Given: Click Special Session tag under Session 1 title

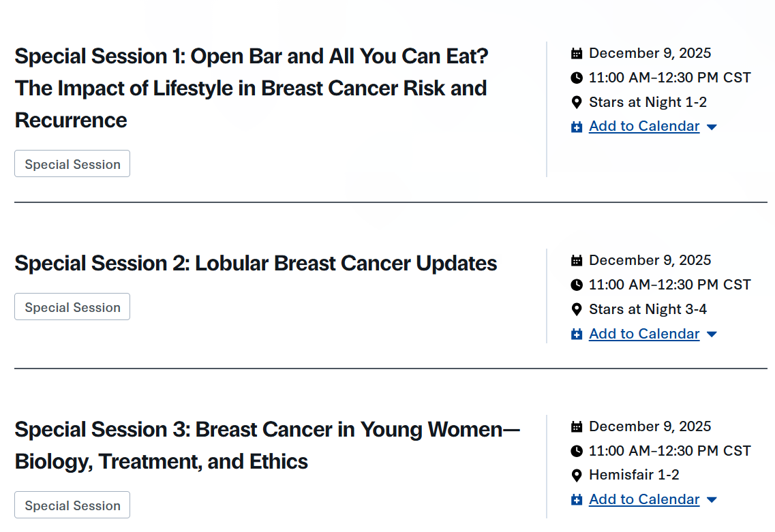Looking at the screenshot, I should pos(72,164).
